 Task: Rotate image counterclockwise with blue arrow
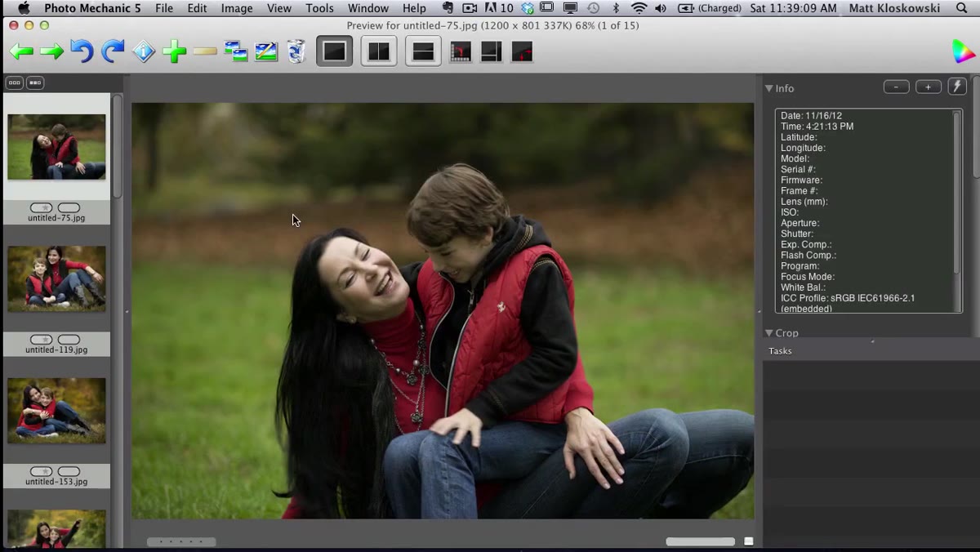(82, 51)
